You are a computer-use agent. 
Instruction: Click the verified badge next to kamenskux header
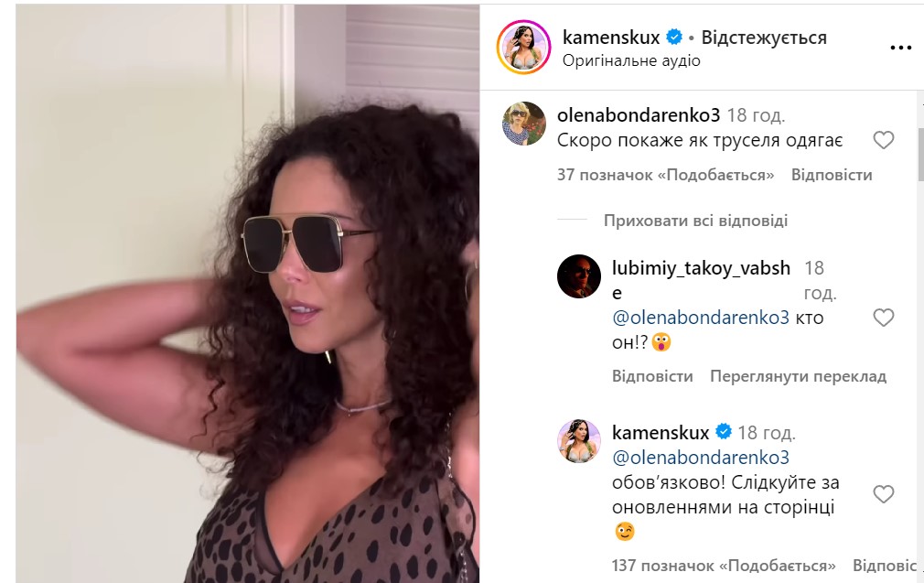pyautogui.click(x=673, y=38)
